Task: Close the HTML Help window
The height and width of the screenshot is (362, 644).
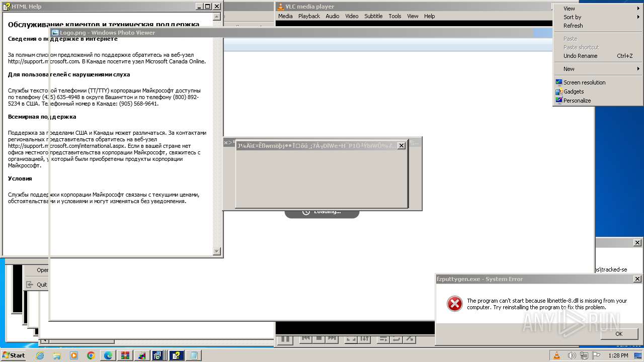Action: pyautogui.click(x=217, y=7)
